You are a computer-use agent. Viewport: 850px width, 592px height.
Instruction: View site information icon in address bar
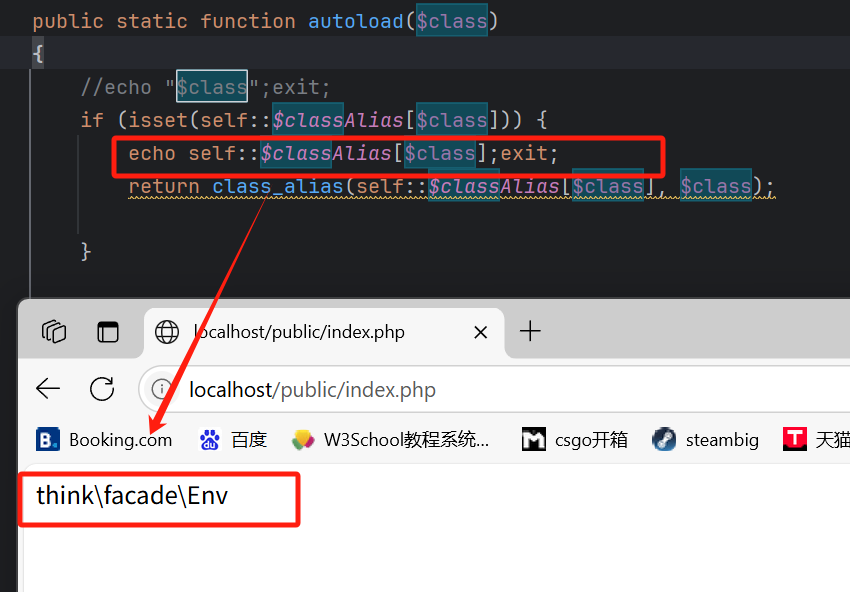pos(162,389)
